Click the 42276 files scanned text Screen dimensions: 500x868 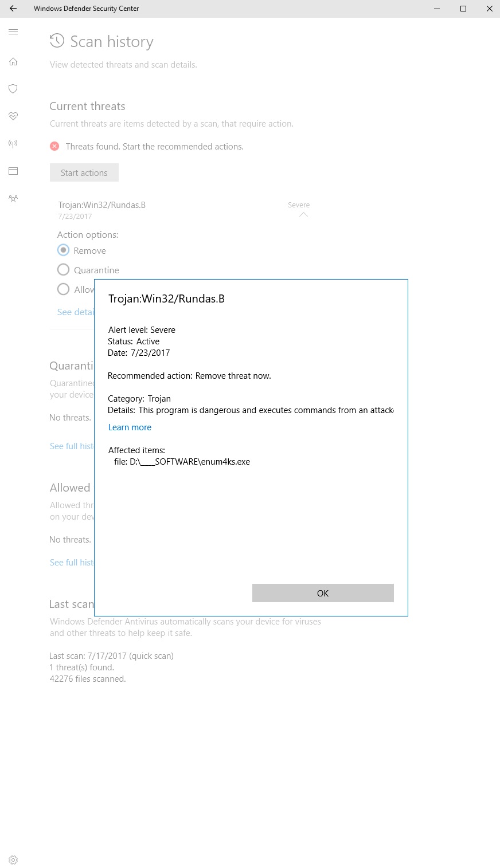(88, 679)
